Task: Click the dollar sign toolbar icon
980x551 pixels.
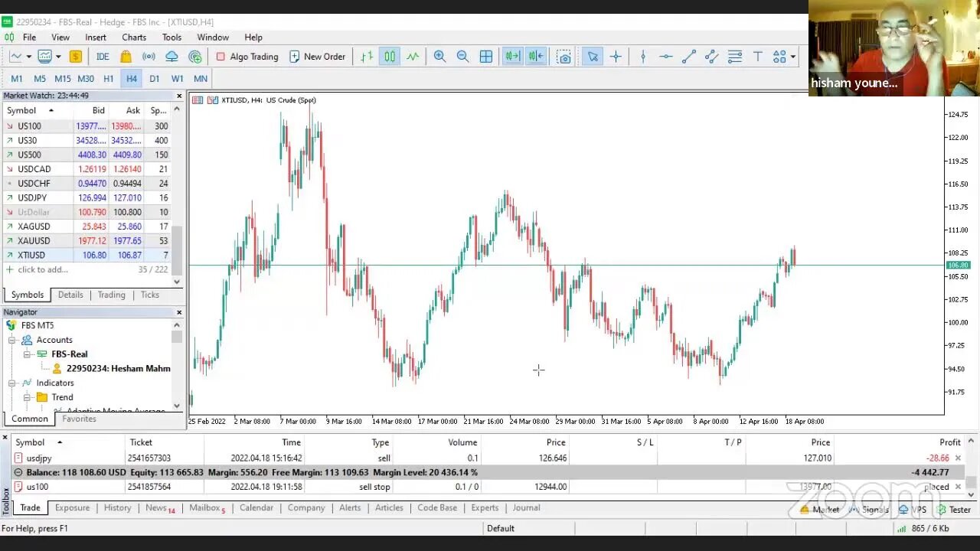Action: pyautogui.click(x=75, y=57)
